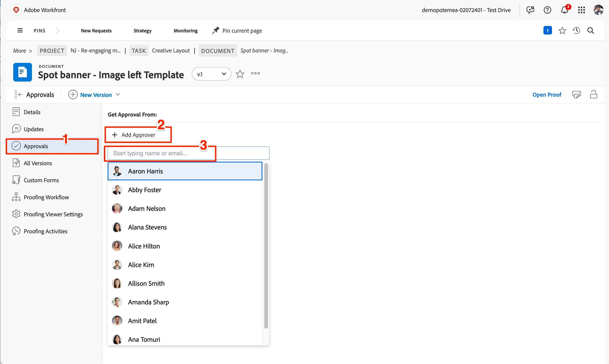Click the blue number 1 badge
The image size is (609, 364).
tap(548, 30)
